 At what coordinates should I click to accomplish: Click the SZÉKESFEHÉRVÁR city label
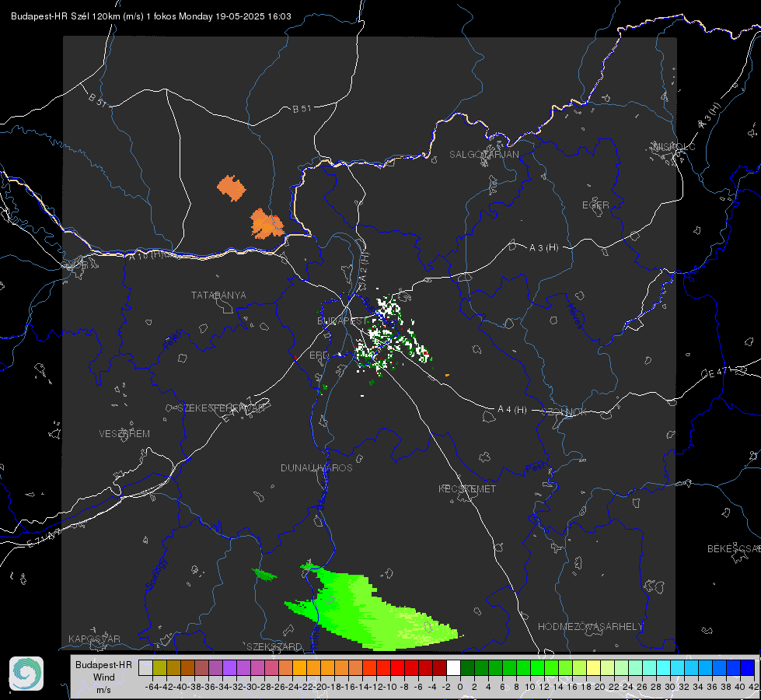click(222, 408)
